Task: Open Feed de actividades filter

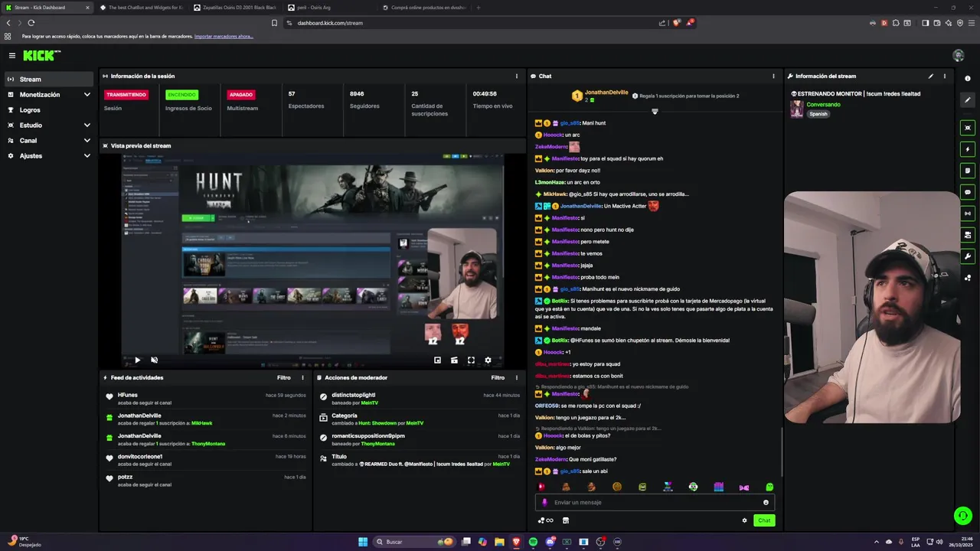Action: point(284,378)
